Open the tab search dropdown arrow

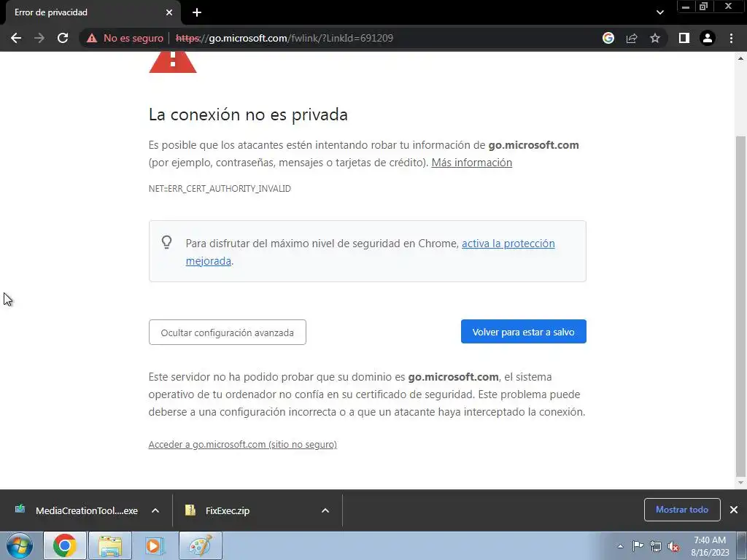coord(659,12)
